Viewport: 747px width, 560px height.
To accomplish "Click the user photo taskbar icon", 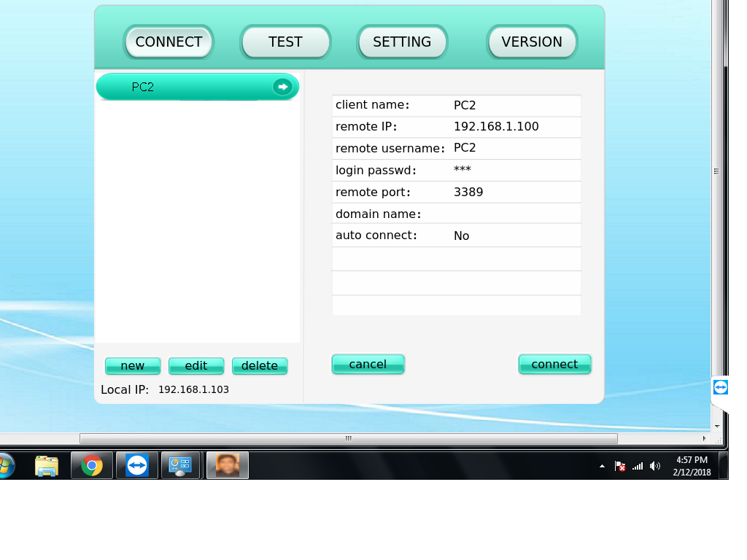I will click(x=227, y=464).
